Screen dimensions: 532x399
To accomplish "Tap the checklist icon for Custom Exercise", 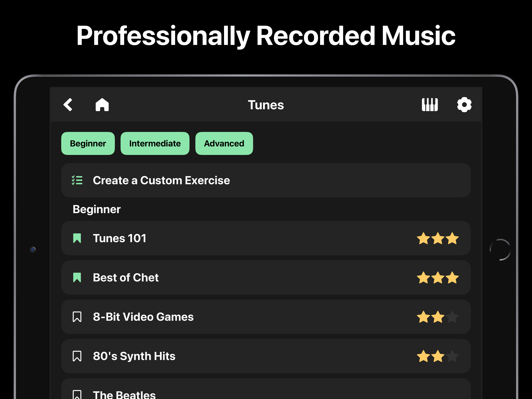I will (x=77, y=180).
